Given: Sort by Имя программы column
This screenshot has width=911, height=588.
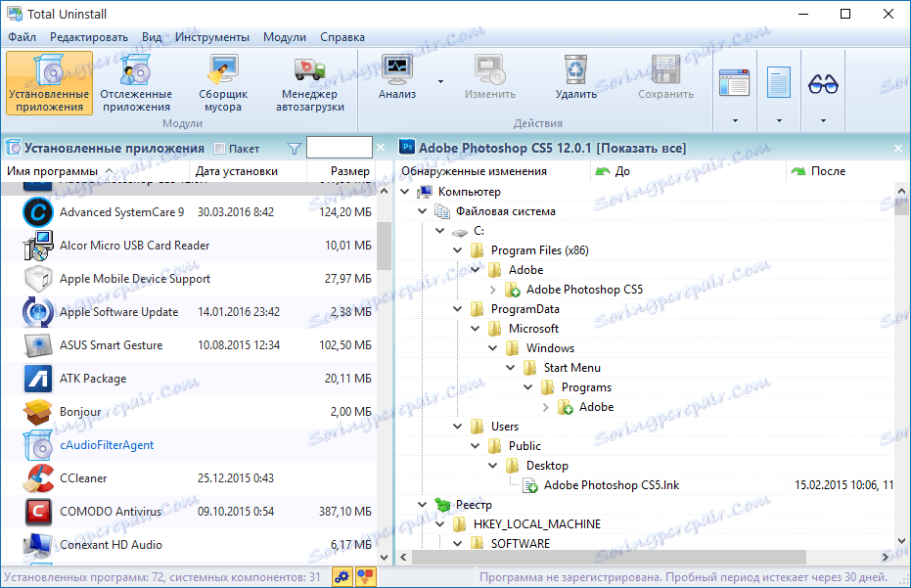Looking at the screenshot, I should click(95, 171).
